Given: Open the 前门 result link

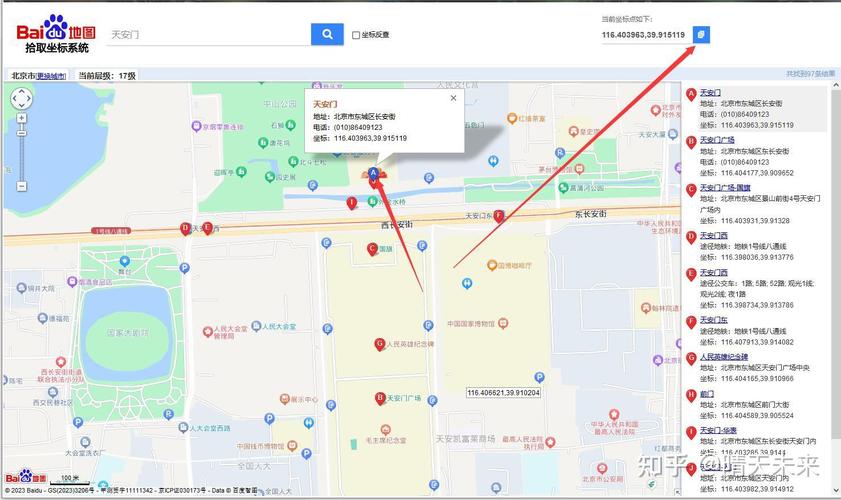Looking at the screenshot, I should [x=707, y=394].
